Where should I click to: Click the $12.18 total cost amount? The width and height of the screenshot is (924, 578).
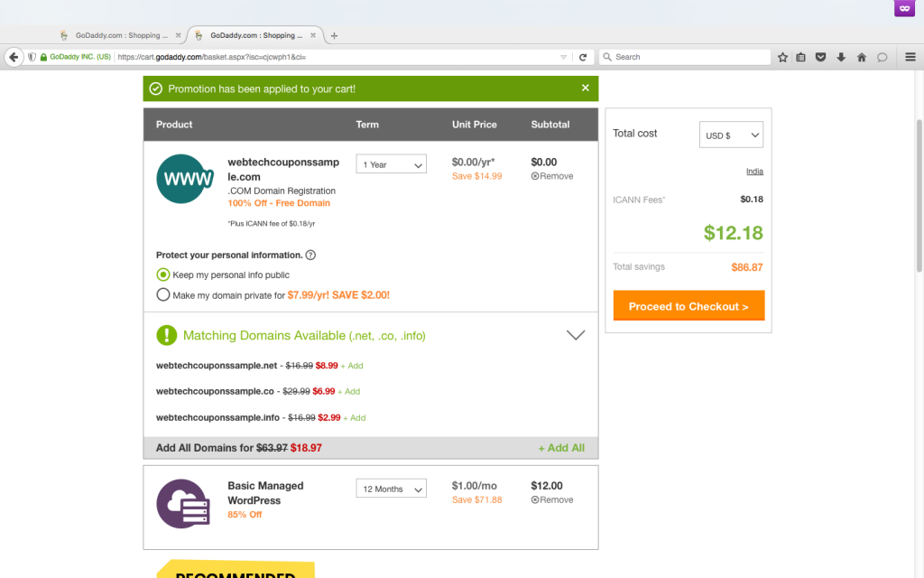click(x=733, y=233)
